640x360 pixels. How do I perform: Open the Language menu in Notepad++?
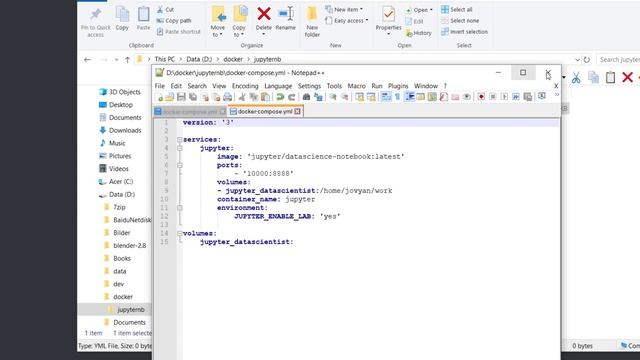pyautogui.click(x=278, y=86)
